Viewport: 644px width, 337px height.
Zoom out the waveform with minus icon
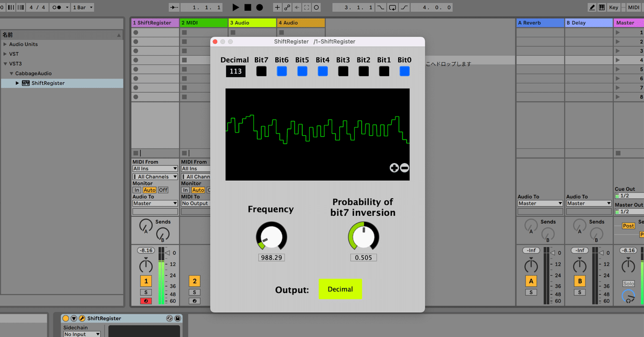(405, 168)
